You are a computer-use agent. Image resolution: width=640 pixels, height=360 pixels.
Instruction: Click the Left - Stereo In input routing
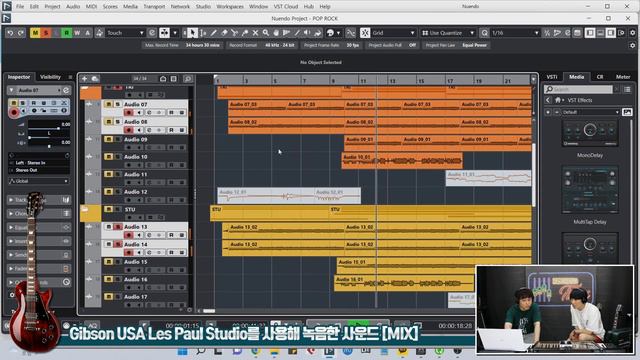(x=39, y=163)
